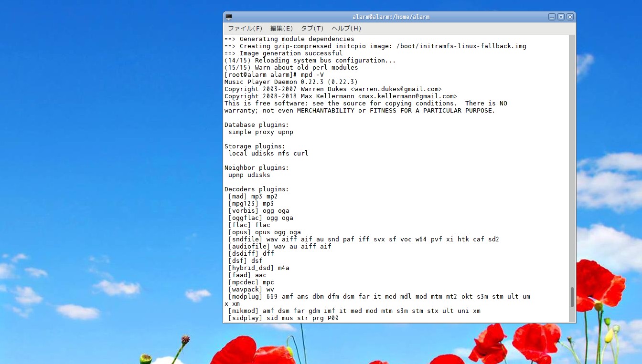Open the タブ(T) menu
This screenshot has height=364, width=642.
(x=312, y=29)
